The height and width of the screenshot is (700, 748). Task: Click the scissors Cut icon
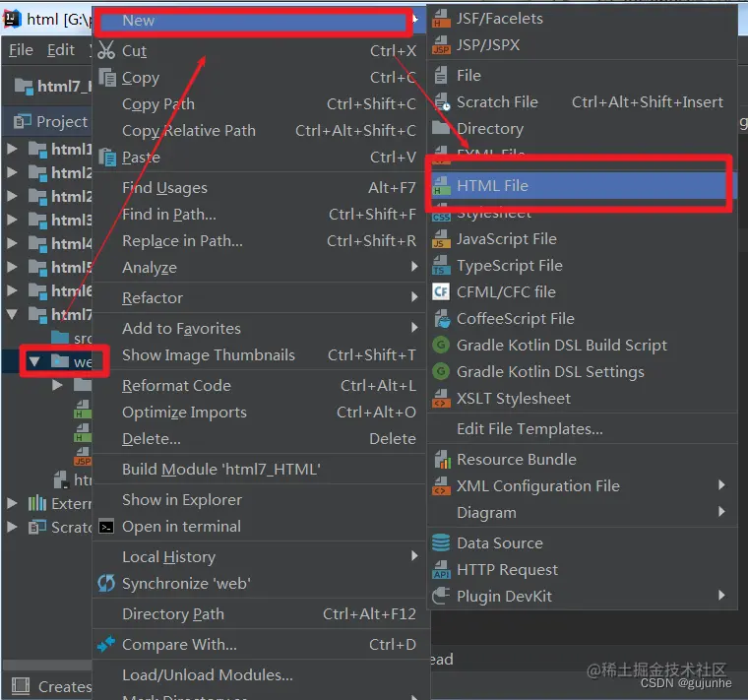(106, 50)
